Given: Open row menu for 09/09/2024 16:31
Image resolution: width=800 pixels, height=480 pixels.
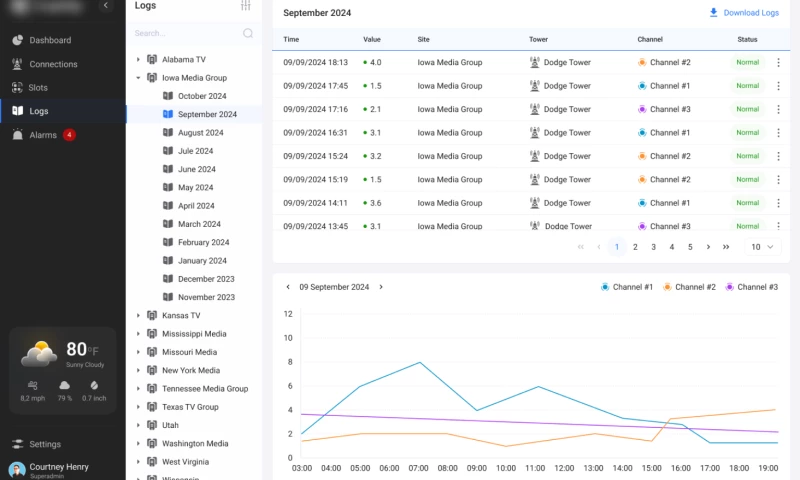Looking at the screenshot, I should [x=779, y=133].
